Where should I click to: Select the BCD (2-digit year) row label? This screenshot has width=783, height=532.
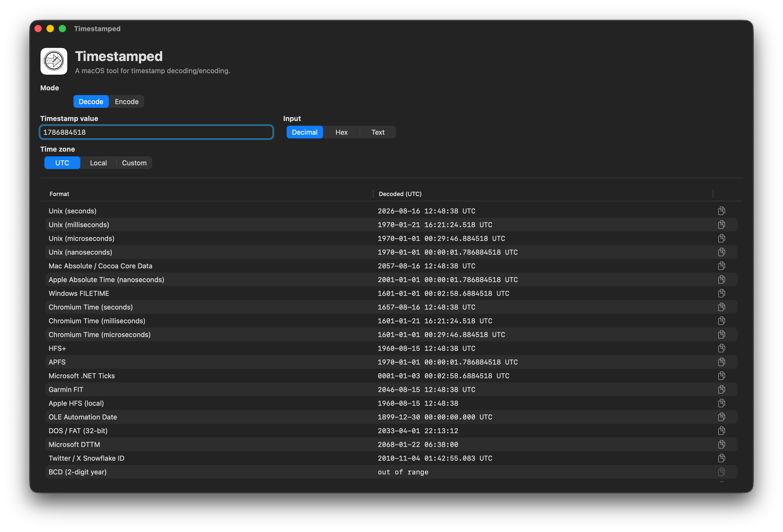[77, 472]
